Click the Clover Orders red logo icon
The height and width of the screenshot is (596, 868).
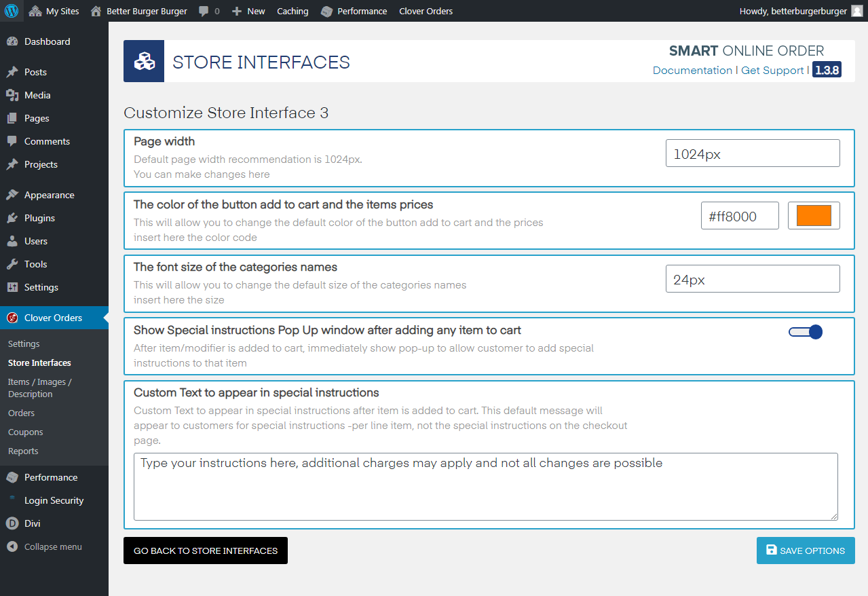pos(12,318)
